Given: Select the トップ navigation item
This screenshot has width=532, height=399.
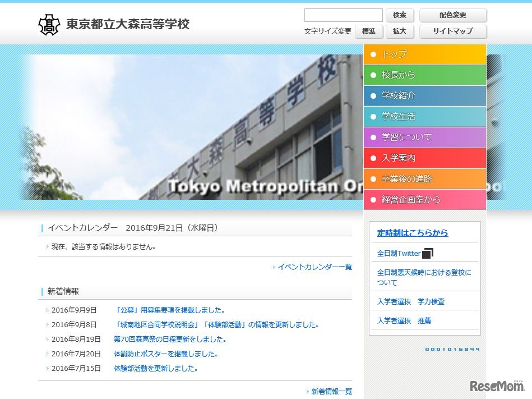Looking at the screenshot, I should (x=424, y=54).
